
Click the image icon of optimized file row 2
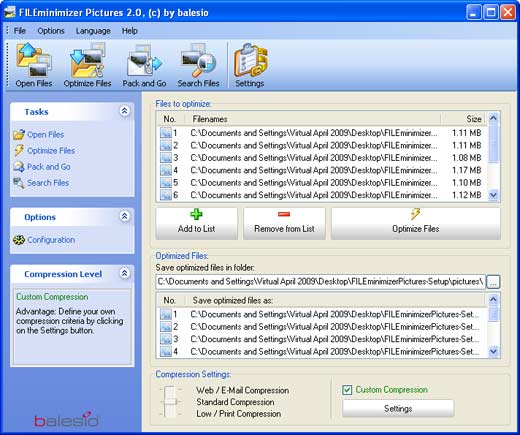click(166, 327)
